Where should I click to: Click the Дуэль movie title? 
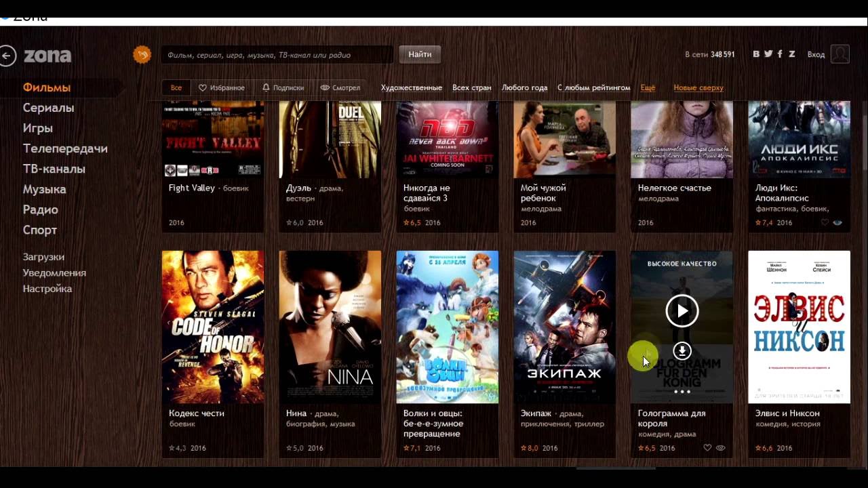298,188
